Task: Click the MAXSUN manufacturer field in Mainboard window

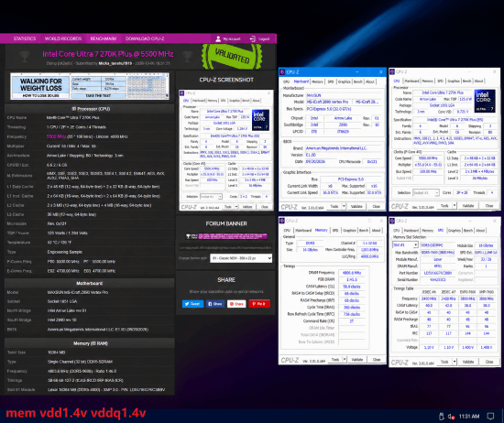Action: tap(344, 95)
